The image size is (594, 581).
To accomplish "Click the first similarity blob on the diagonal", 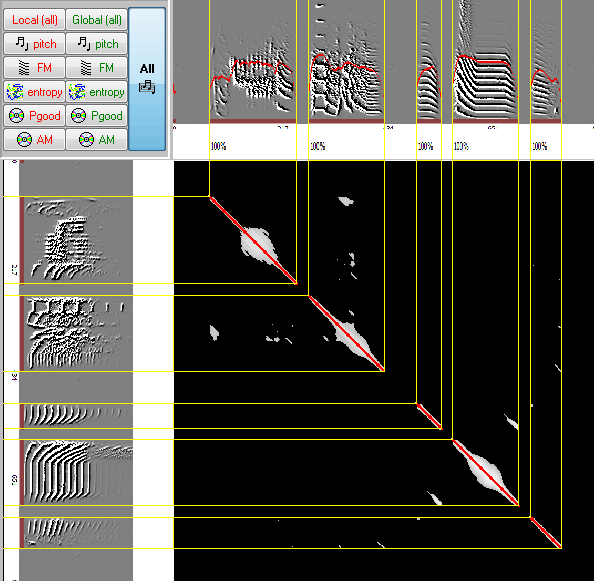I will point(256,243).
